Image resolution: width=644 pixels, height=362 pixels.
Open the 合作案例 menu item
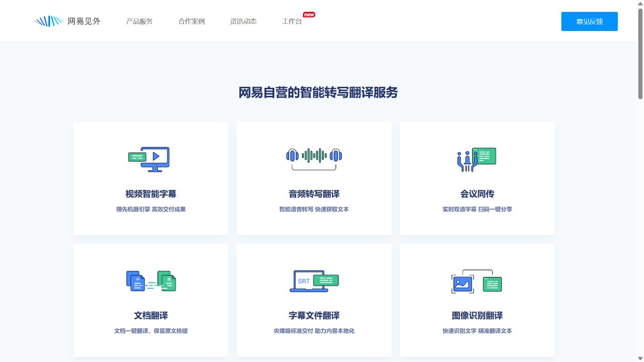pos(191,21)
